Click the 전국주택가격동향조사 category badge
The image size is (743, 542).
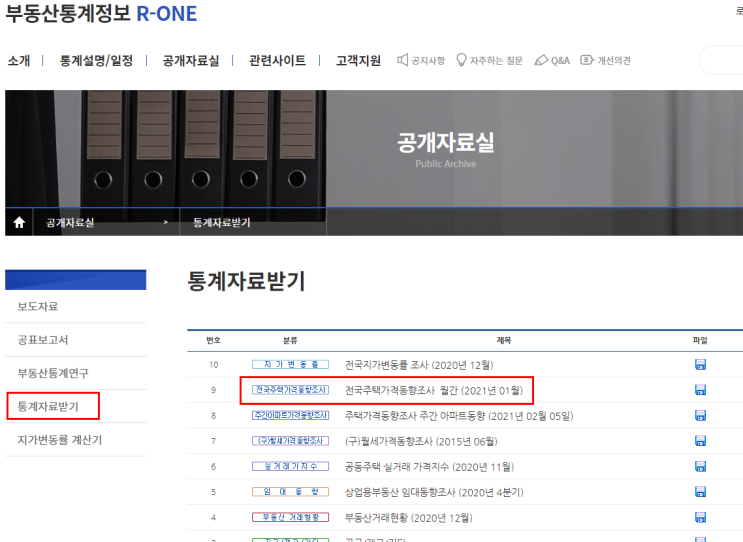[290, 390]
